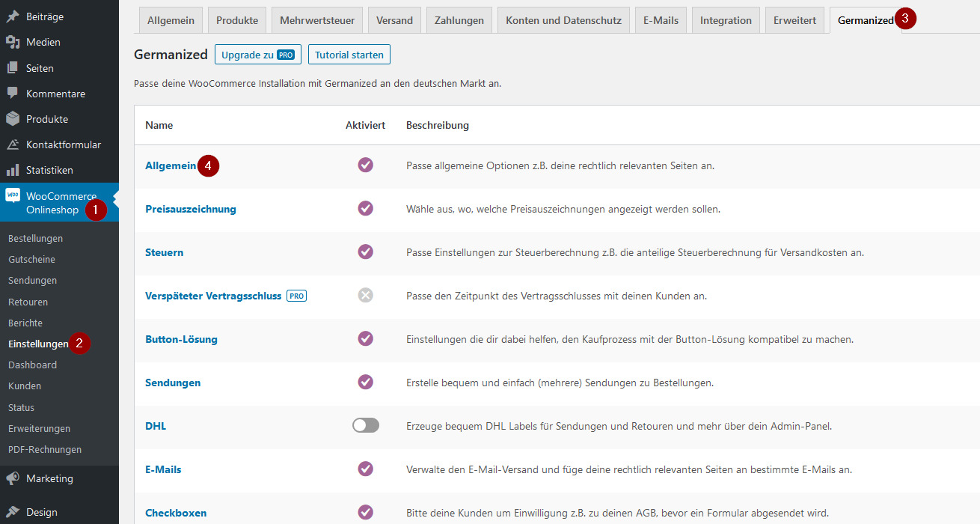Click the Seiten pages icon in sidebar
This screenshot has width=980, height=524.
coord(13,68)
